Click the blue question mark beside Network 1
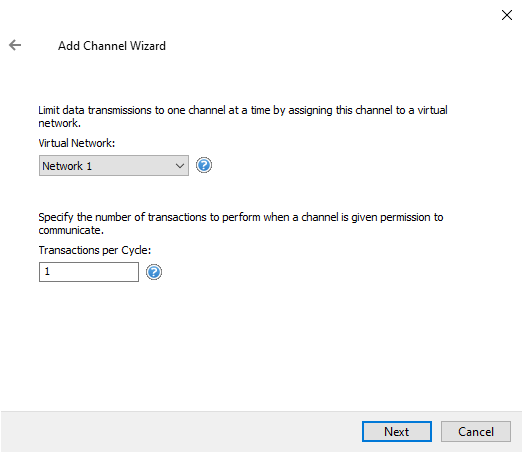The image size is (523, 453). tap(203, 165)
